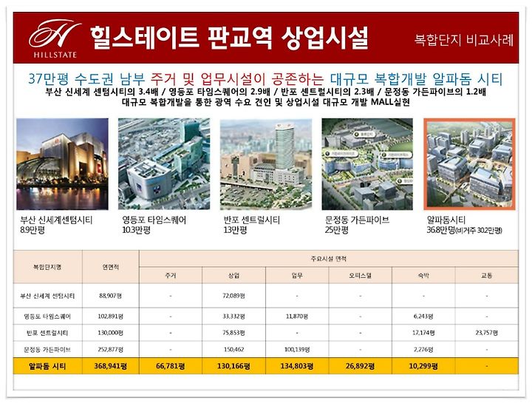Click the column header '교통'

(x=486, y=275)
